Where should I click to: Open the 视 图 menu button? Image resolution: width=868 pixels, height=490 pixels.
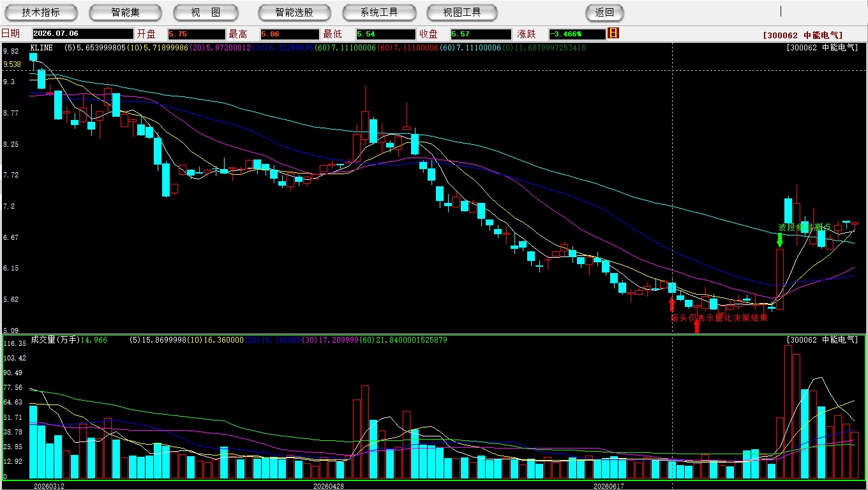(206, 12)
